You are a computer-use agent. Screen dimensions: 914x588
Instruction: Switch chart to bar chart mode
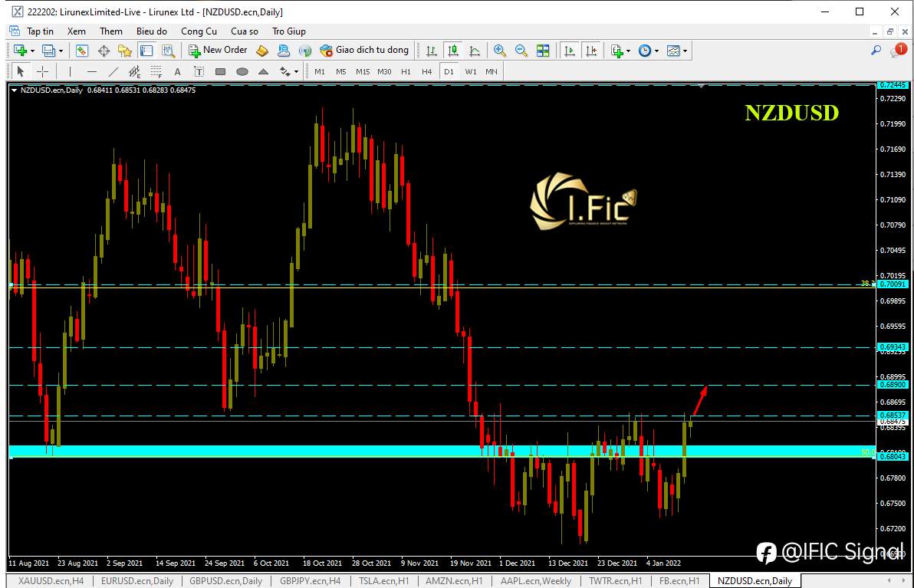point(432,51)
